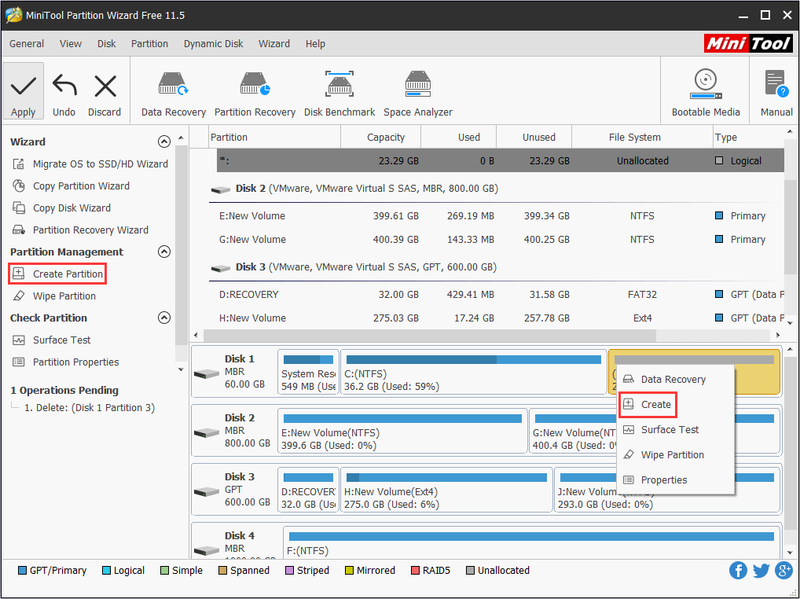Select the pending Delete Disk 1 Partition 3 operation
Screen dimensions: 800x599
point(89,408)
